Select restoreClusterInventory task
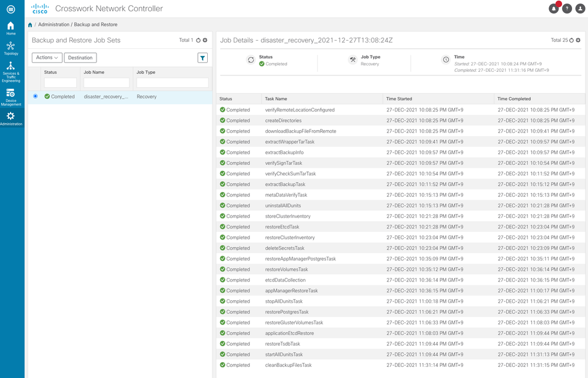Viewport: 588px width, 378px height. click(x=400, y=237)
